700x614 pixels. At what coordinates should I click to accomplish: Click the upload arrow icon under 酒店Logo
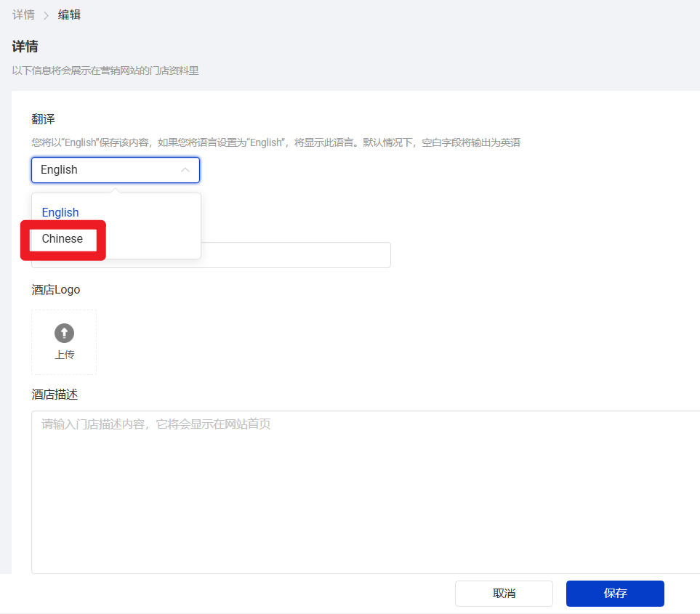coord(64,334)
